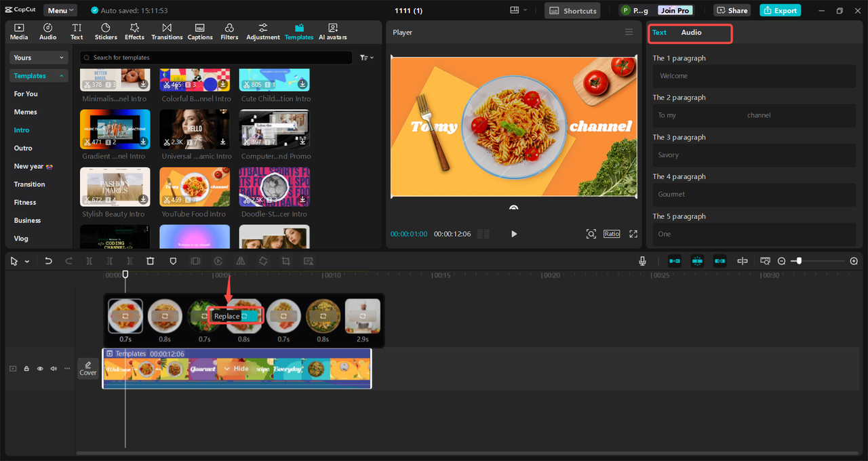868x461 pixels.
Task: Toggle main track magnet
Action: click(x=675, y=261)
